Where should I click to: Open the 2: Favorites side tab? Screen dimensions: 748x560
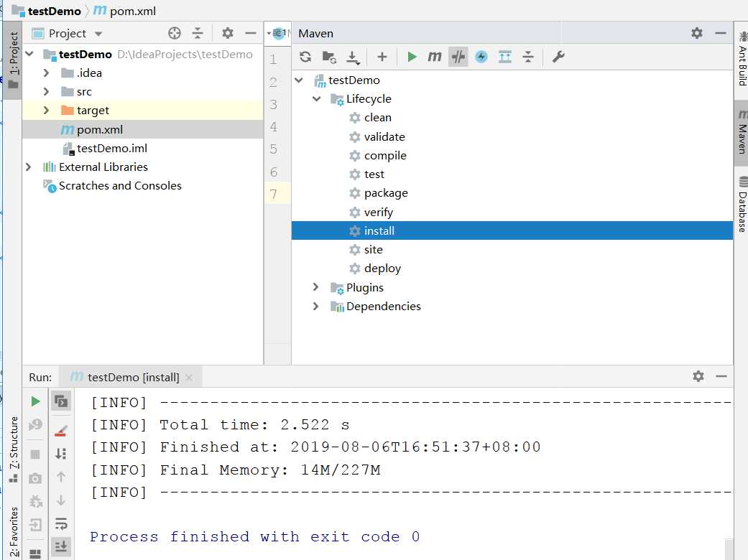(14, 532)
